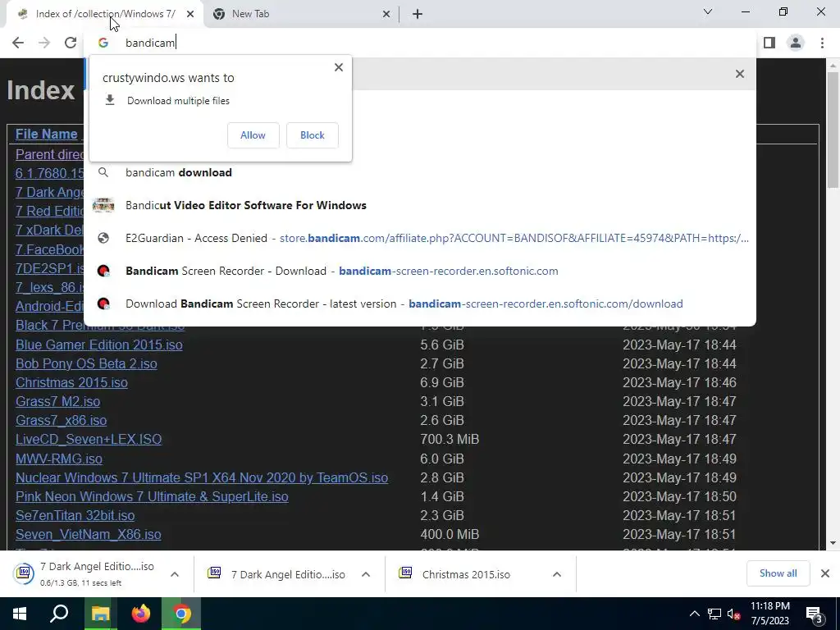Show hidden system tray icons
Image resolution: width=840 pixels, height=630 pixels.
[694, 614]
